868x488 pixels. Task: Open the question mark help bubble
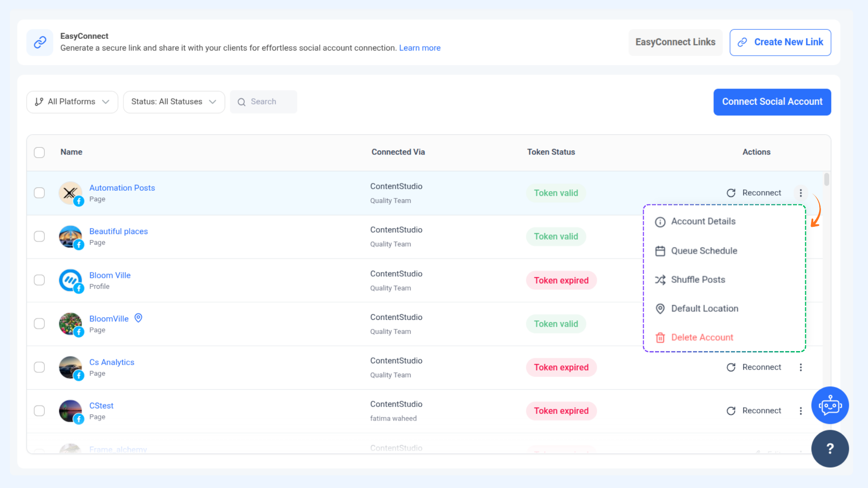830,449
